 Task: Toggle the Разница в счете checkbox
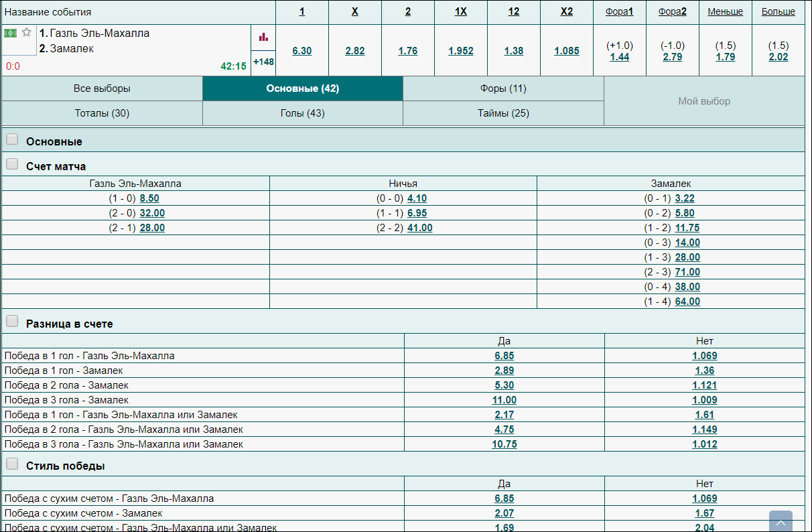[12, 322]
